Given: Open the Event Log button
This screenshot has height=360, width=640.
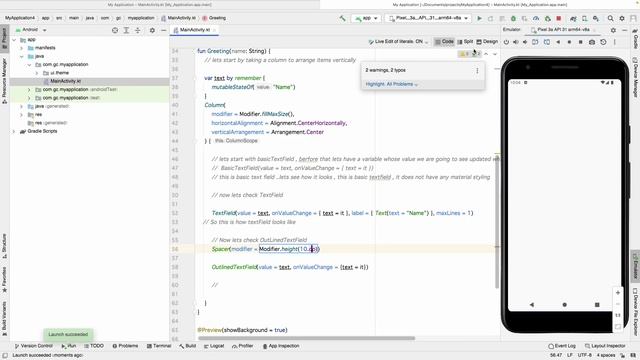Looking at the screenshot, I should click(x=562, y=346).
